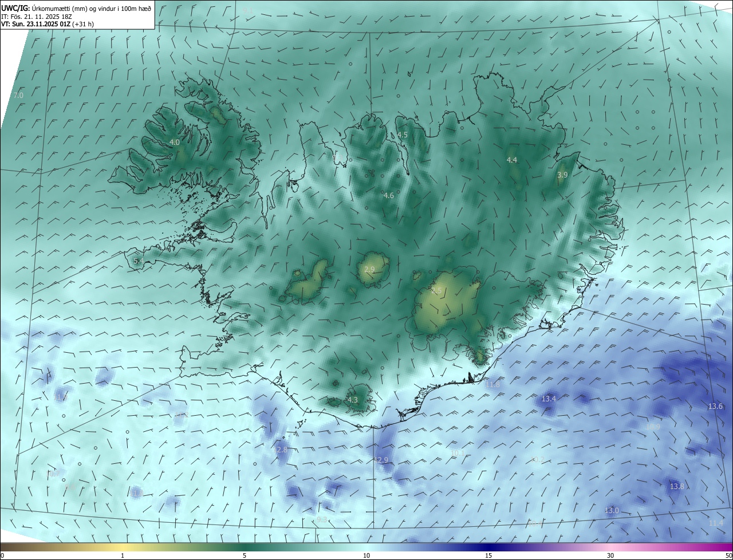Click the 4.5 value in north Iceland
The height and width of the screenshot is (560, 733).
pos(403,135)
